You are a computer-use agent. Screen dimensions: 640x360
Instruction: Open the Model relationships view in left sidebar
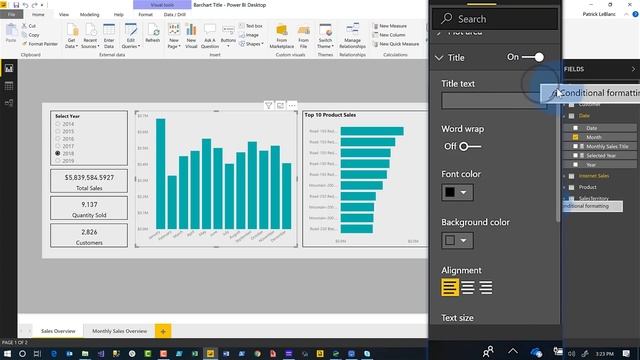(9, 103)
